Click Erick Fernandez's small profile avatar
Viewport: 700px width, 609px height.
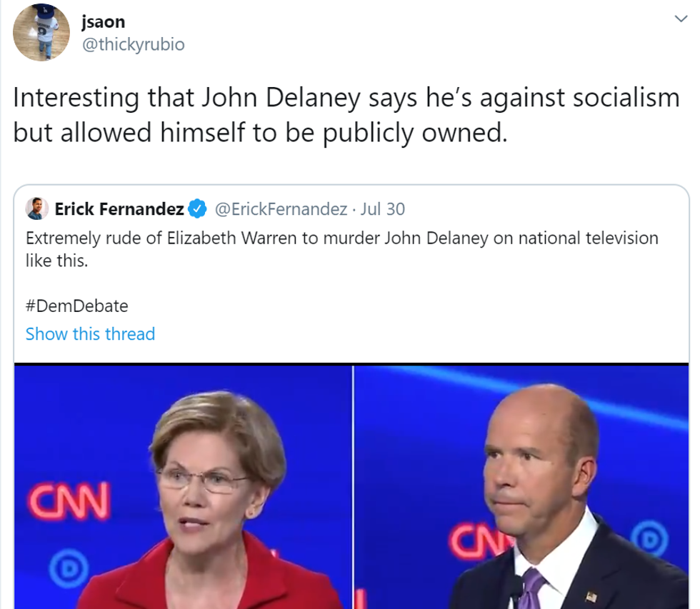pyautogui.click(x=37, y=208)
